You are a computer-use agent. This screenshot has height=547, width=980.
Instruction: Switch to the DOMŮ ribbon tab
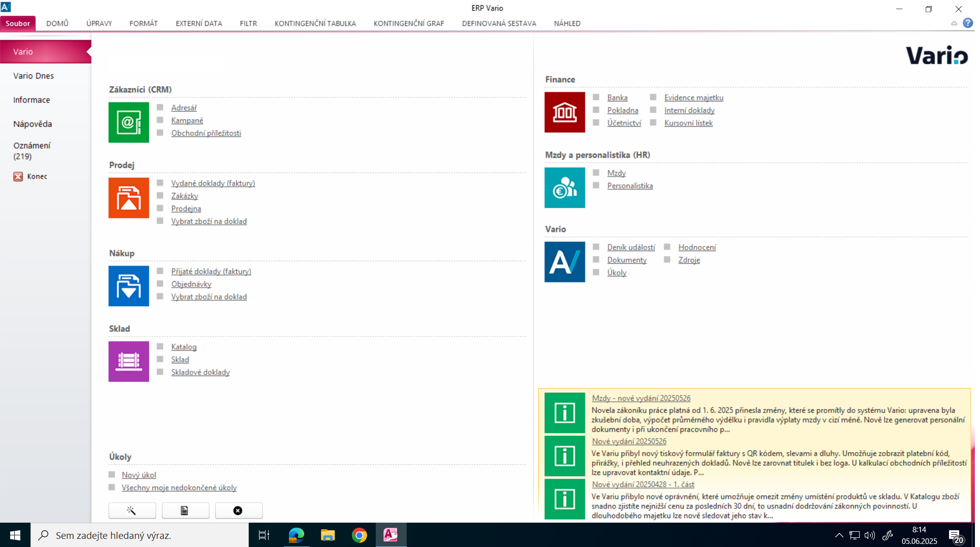click(57, 23)
